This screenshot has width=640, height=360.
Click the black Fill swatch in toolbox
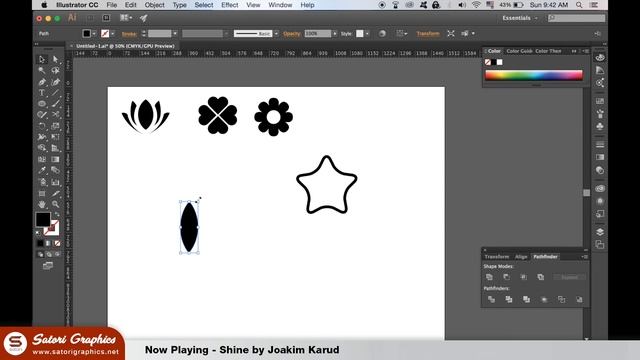(x=43, y=220)
